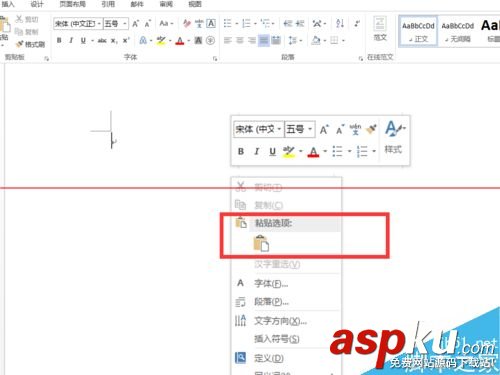The width and height of the screenshot is (500, 375).
Task: Toggle Bold on the mini toolbar
Action: point(241,151)
